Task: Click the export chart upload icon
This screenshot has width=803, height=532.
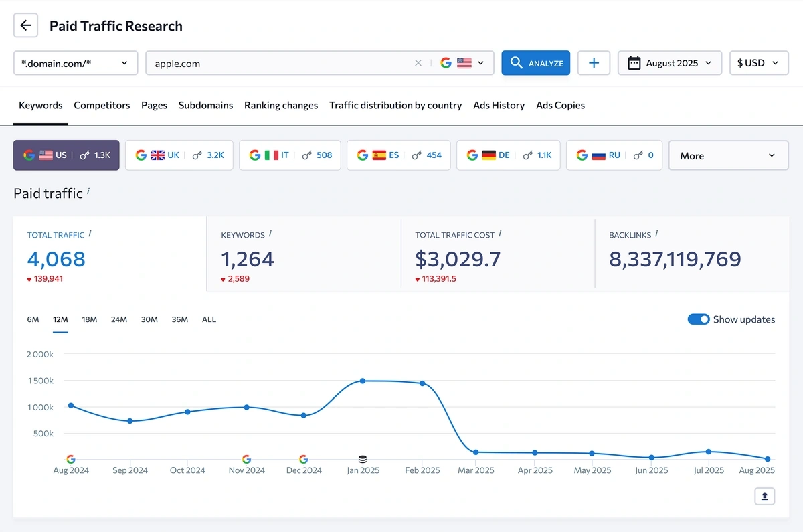Action: [x=765, y=496]
